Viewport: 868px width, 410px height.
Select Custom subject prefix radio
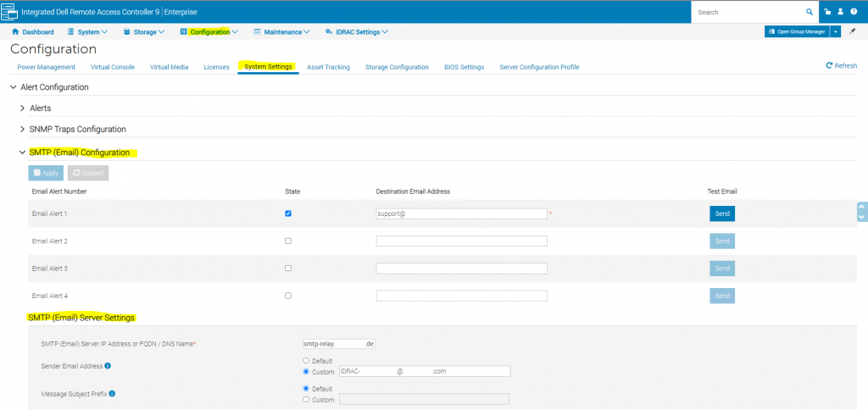[x=306, y=400]
